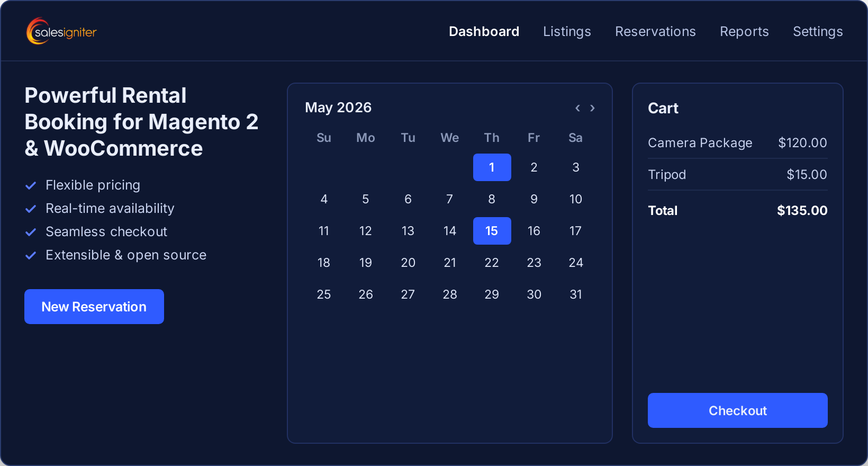Click the $120.00 price
Viewport: 868px width, 466px height.
802,143
